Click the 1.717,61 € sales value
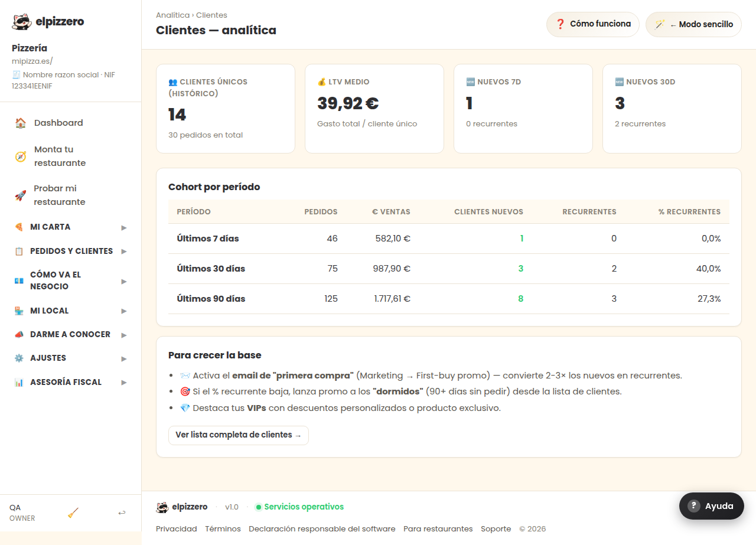The height and width of the screenshot is (545, 756). click(392, 299)
